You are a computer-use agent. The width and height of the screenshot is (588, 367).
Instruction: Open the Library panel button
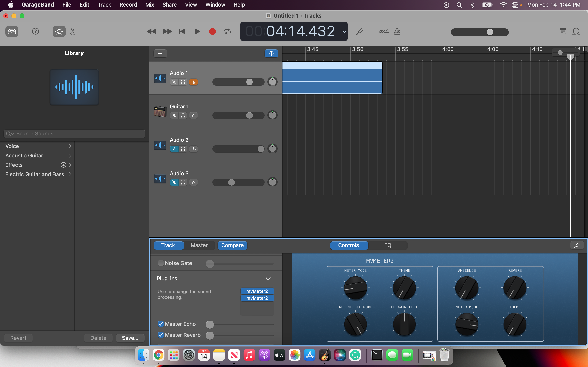tap(12, 31)
